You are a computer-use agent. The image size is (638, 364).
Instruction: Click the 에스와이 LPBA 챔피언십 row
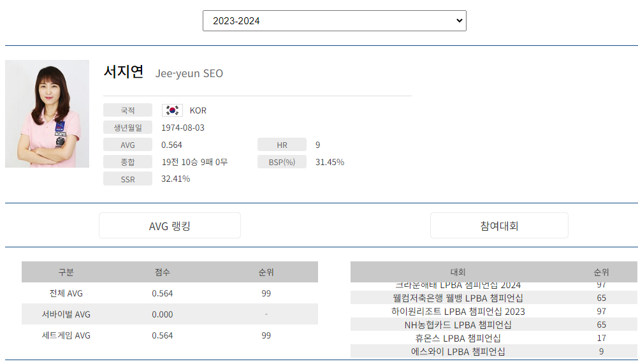point(493,351)
